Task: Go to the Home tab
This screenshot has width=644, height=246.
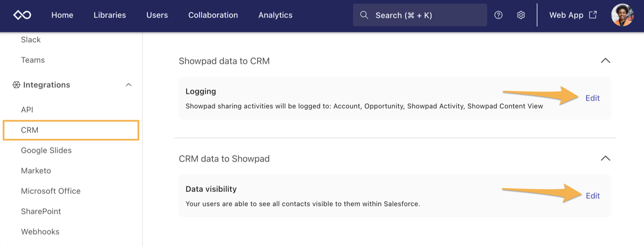Action: (x=62, y=15)
